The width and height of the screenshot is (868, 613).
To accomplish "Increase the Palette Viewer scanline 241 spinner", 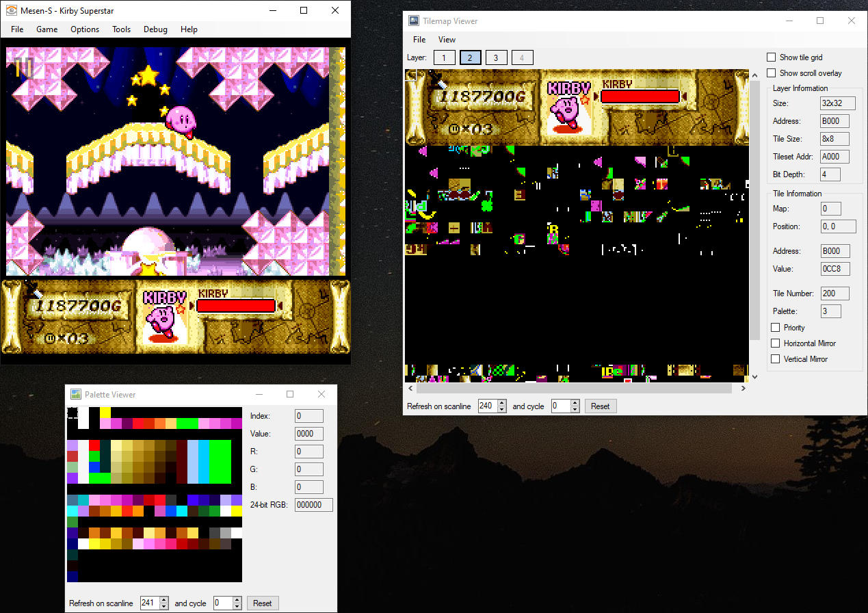I will [x=164, y=600].
